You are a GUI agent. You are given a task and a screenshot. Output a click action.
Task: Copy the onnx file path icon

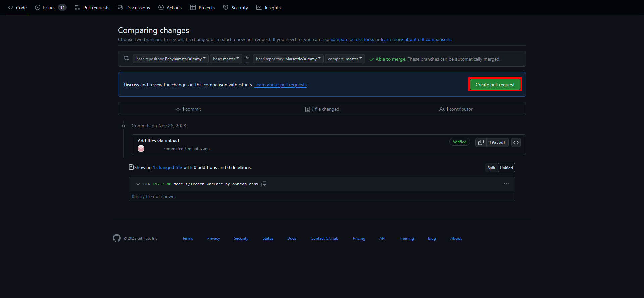(x=264, y=184)
